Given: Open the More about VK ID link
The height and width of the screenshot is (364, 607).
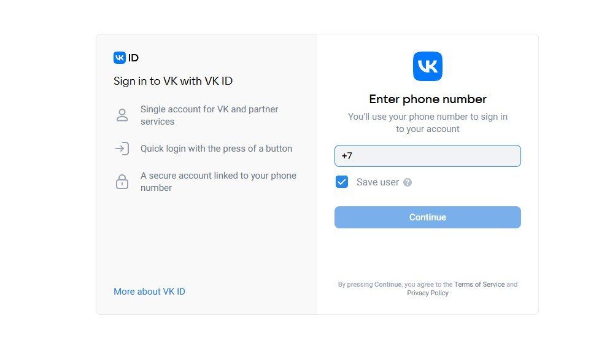Looking at the screenshot, I should click(x=149, y=292).
